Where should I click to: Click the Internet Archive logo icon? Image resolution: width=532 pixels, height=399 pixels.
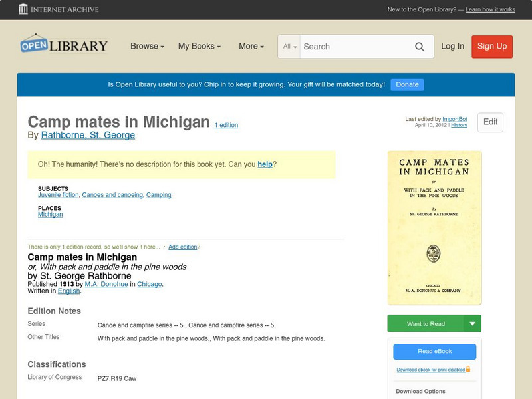pyautogui.click(x=23, y=9)
